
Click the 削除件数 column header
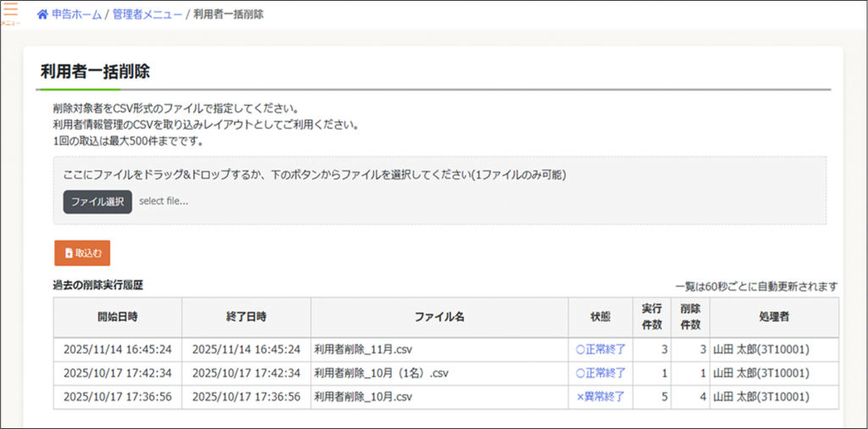coord(690,316)
